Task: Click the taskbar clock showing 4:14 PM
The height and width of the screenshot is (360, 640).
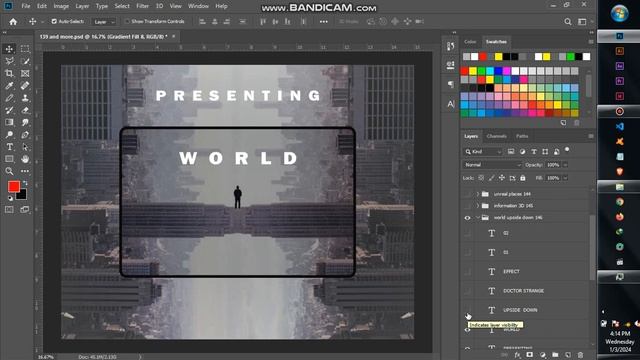Action: [620, 342]
